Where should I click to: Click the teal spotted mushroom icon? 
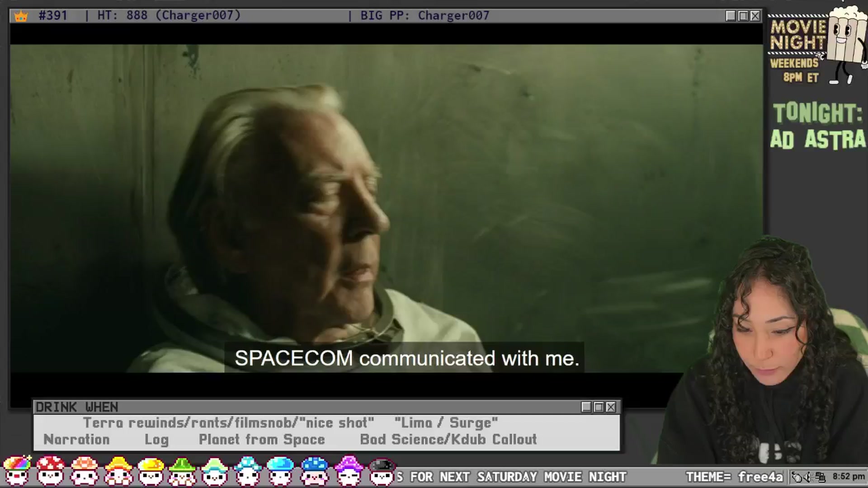[x=248, y=471]
